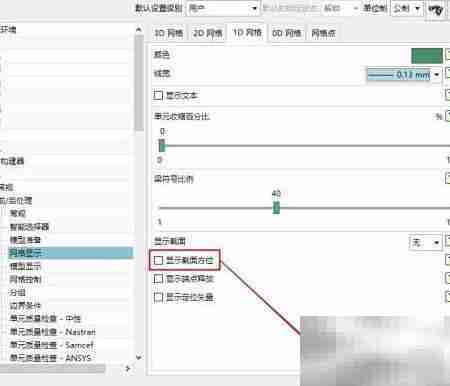
Task: Click the find-default icon beside the 公制 dropdown
Action: pos(436,10)
